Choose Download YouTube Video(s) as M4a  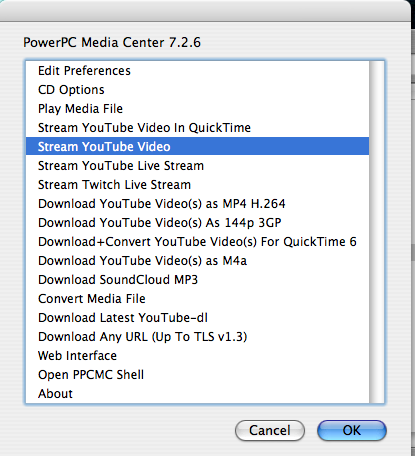coord(197,261)
